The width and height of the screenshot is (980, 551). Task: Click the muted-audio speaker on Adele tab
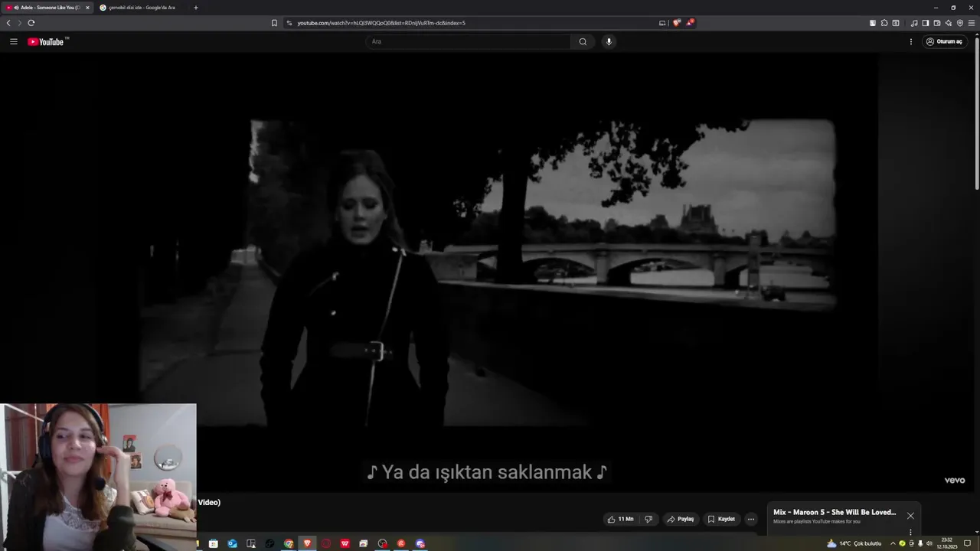(x=16, y=8)
